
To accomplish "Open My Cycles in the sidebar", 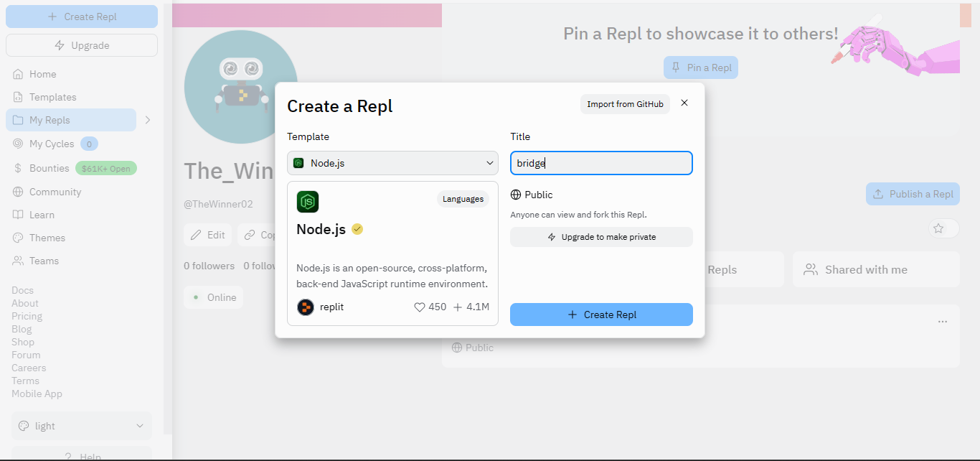I will click(x=52, y=144).
